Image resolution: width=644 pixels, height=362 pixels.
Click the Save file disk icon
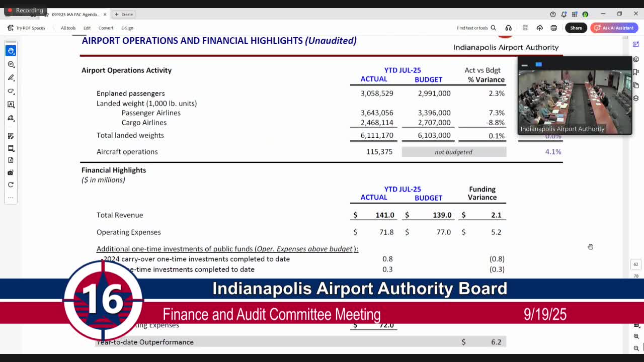[525, 28]
